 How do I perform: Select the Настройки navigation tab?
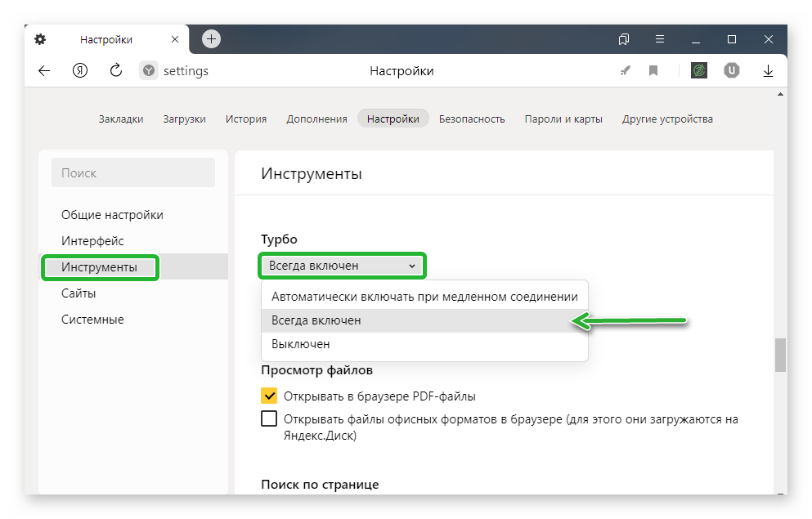393,119
